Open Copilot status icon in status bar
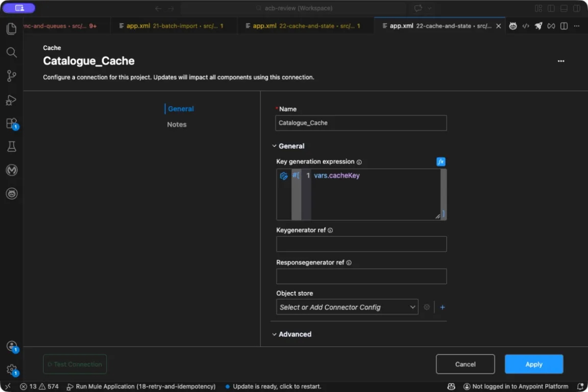 coord(451,386)
